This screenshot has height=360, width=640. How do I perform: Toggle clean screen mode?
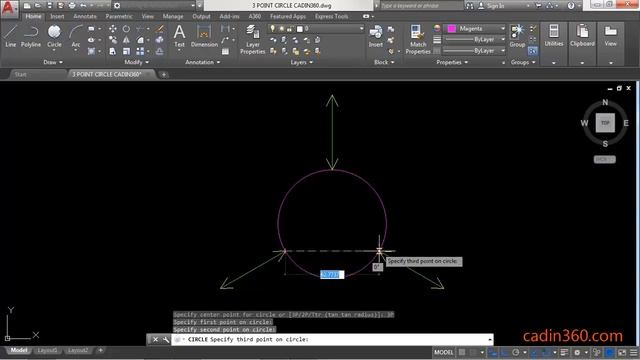(x=622, y=352)
